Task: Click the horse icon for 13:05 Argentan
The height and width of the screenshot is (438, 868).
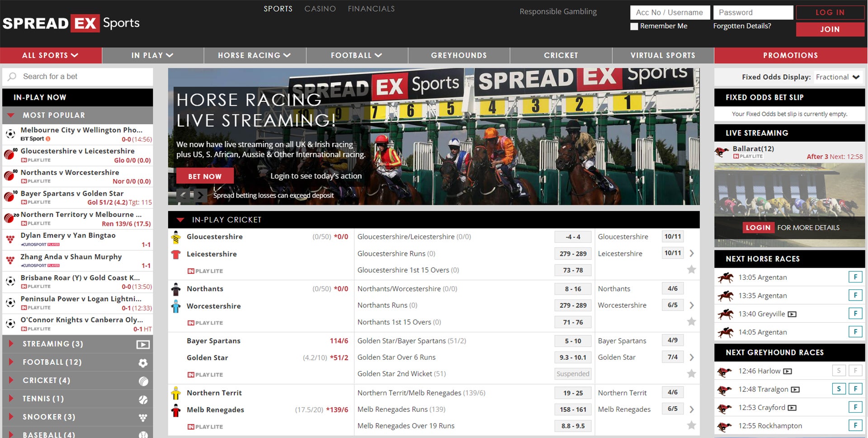Action: coord(725,278)
